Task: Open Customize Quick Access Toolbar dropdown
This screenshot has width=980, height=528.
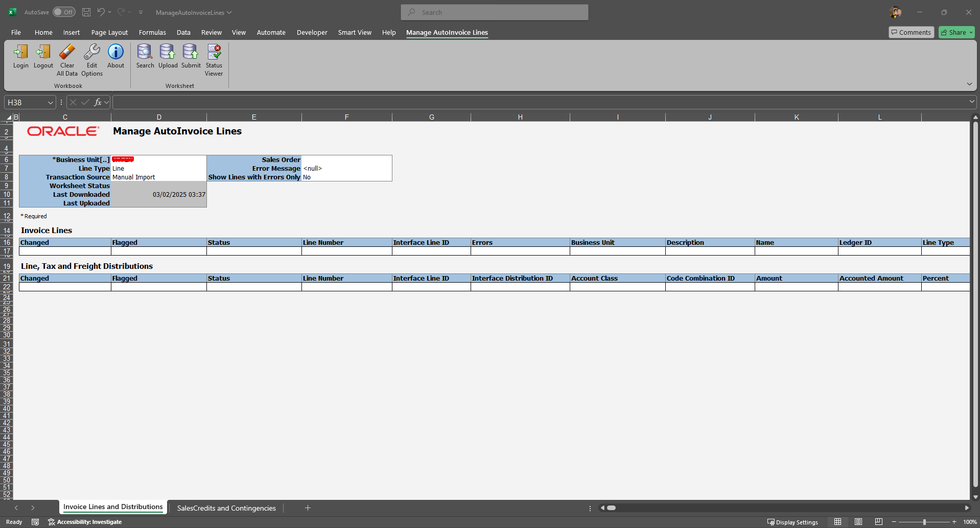Action: (x=141, y=12)
